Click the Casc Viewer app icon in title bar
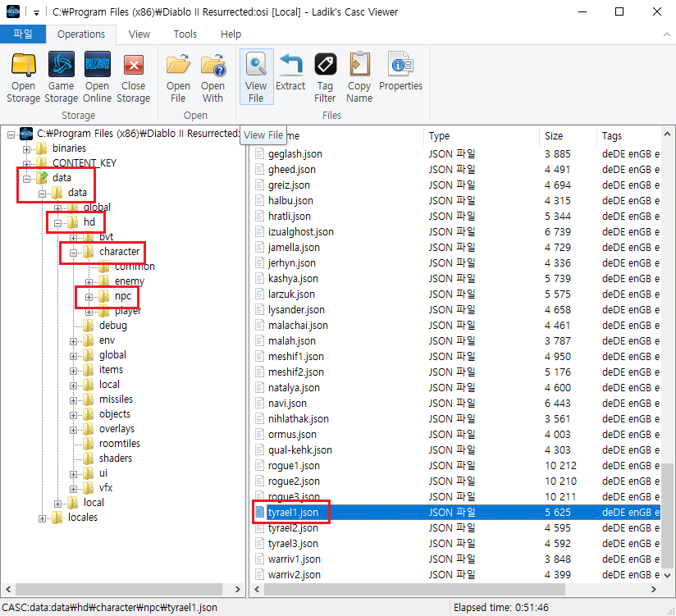Image resolution: width=676 pixels, height=616 pixels. click(13, 11)
